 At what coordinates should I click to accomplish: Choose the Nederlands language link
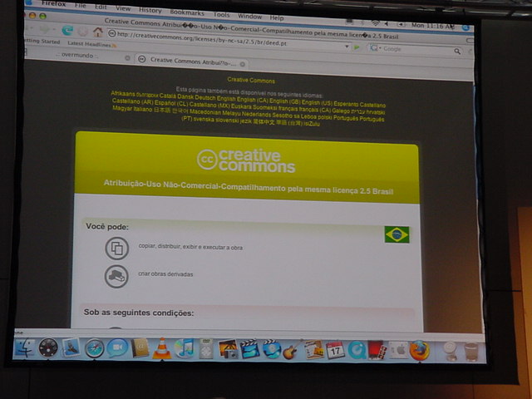257,115
